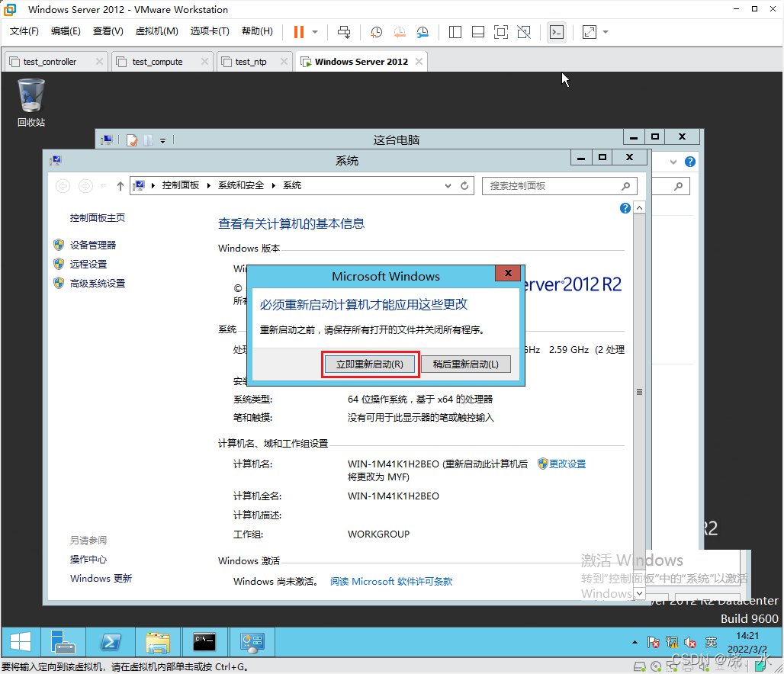784x674 pixels.
Task: Expand the arrow after 控制面板 in breadcrumb
Action: tap(208, 185)
